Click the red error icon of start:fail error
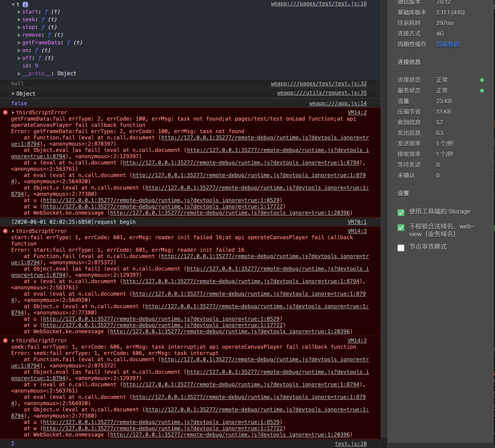Viewport: 495px width, 448px height. [5, 231]
